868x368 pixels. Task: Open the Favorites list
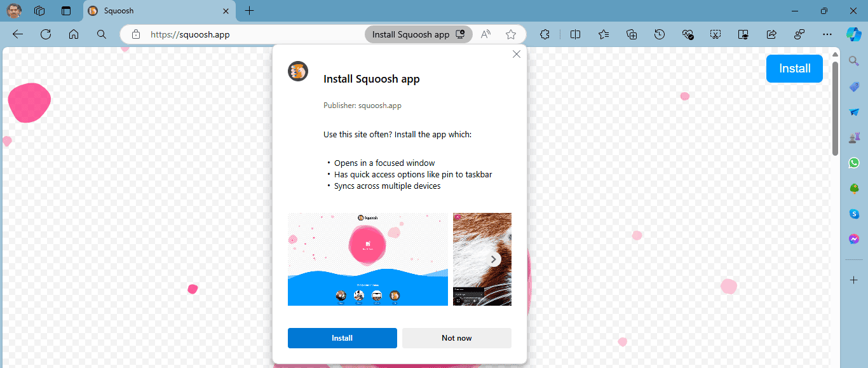pyautogui.click(x=604, y=34)
